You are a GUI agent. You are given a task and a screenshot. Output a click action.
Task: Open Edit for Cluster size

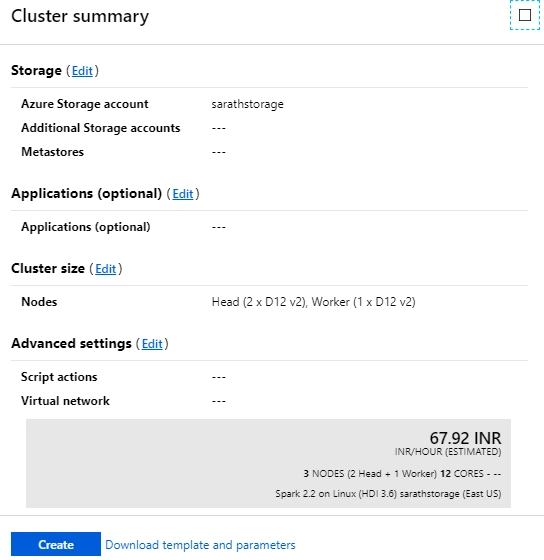click(105, 269)
